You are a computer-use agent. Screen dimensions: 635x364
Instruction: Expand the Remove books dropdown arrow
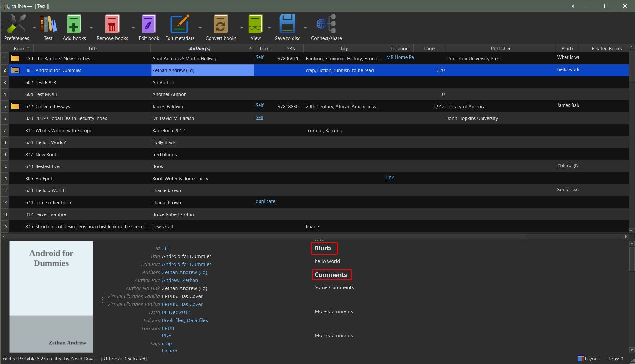click(x=133, y=28)
